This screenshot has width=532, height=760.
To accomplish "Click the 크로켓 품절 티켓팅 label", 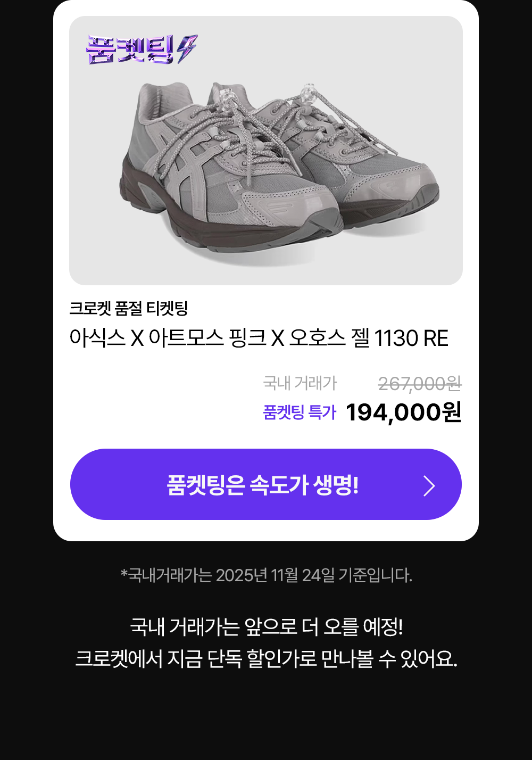I will [x=129, y=308].
